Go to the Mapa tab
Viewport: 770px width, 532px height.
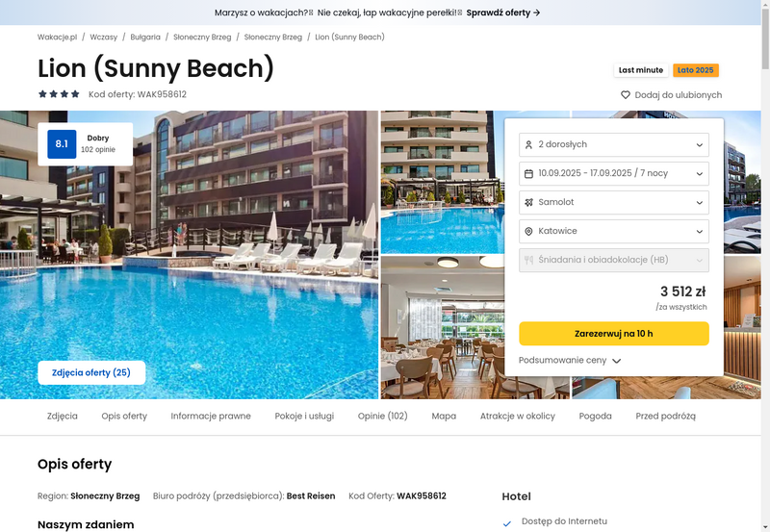(444, 416)
